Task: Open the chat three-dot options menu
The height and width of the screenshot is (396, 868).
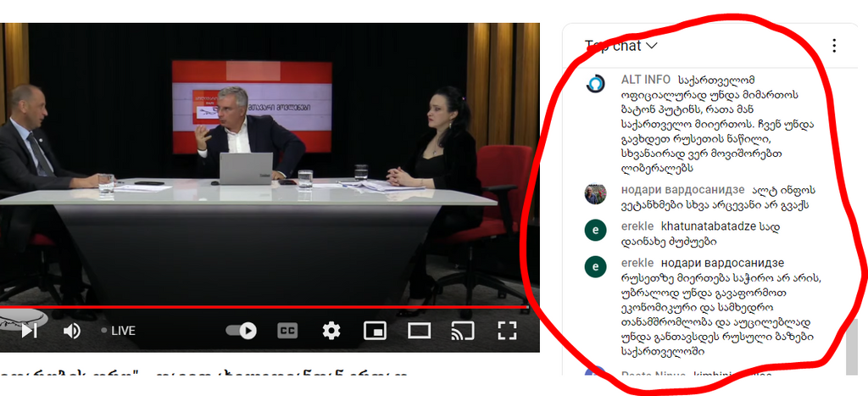Action: (x=834, y=46)
